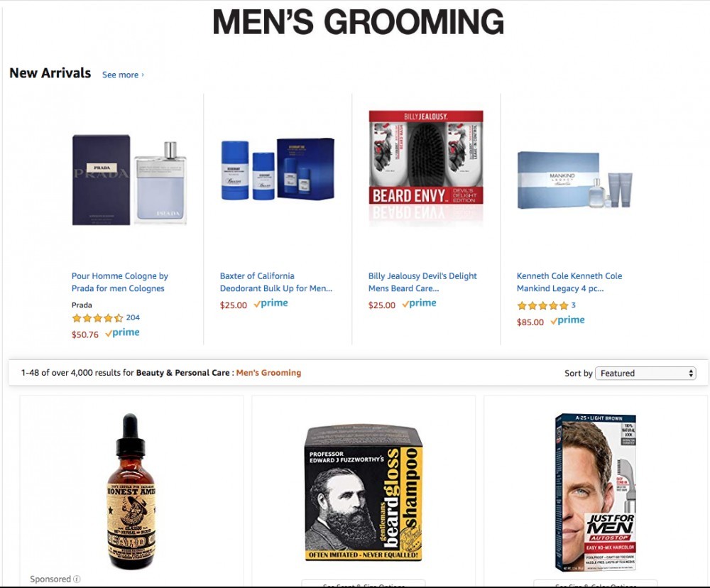
Task: Open the 204 reviews count link
Action: 133,317
